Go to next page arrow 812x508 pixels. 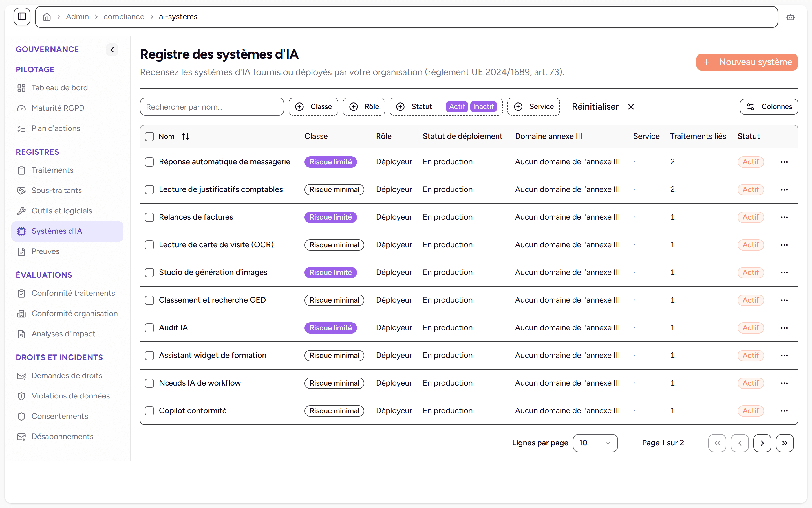762,443
